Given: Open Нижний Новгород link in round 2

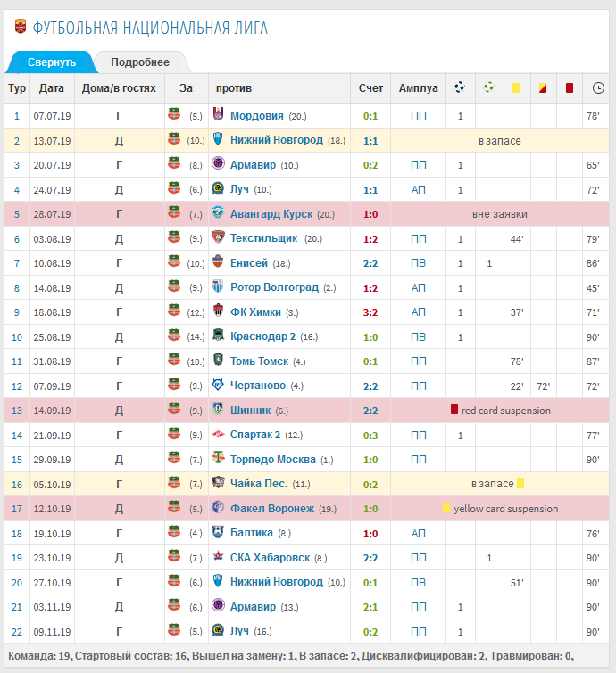Looking at the screenshot, I should click(x=277, y=140).
